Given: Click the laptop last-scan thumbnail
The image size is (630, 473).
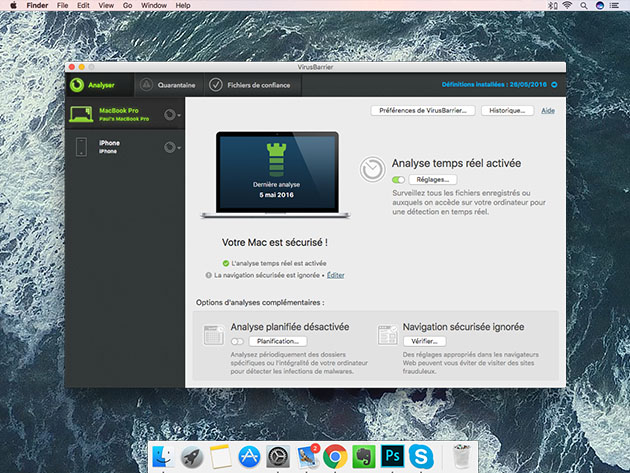Looking at the screenshot, I should [276, 175].
